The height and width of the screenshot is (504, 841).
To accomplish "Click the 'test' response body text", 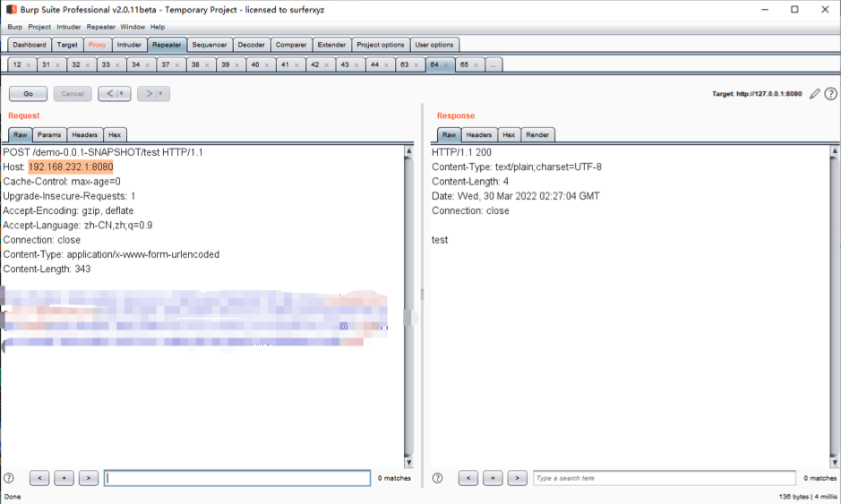I will 440,240.
